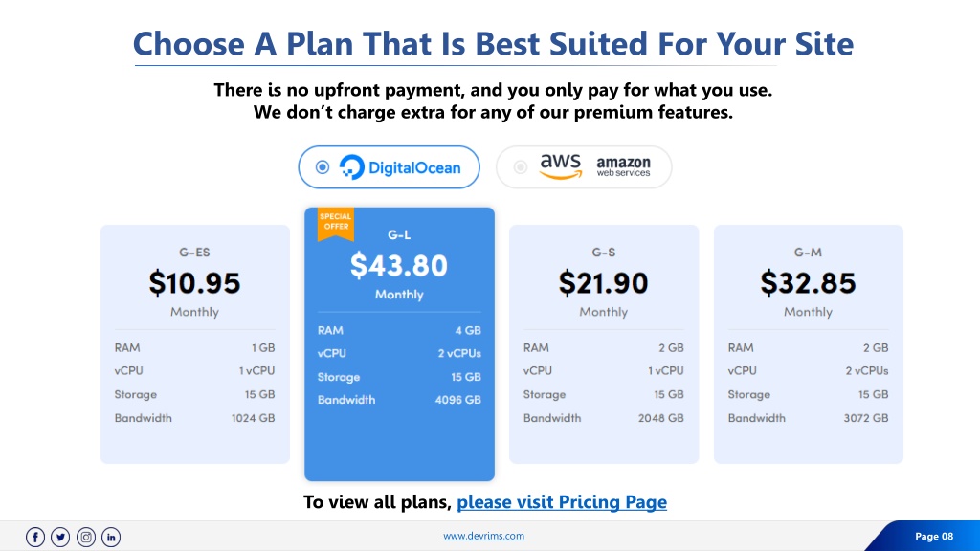Select the DigitalOcean radio button
This screenshot has height=551, width=980.
pyautogui.click(x=323, y=166)
